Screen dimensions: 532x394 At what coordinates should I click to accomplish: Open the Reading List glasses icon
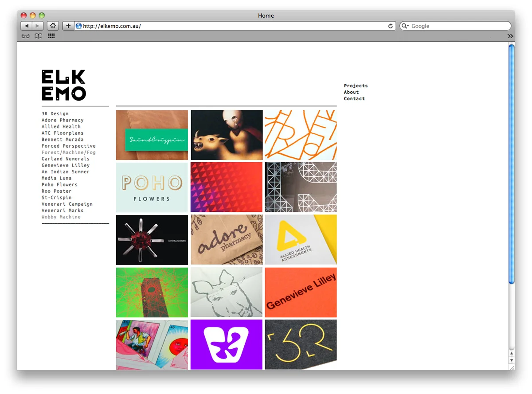tap(26, 36)
